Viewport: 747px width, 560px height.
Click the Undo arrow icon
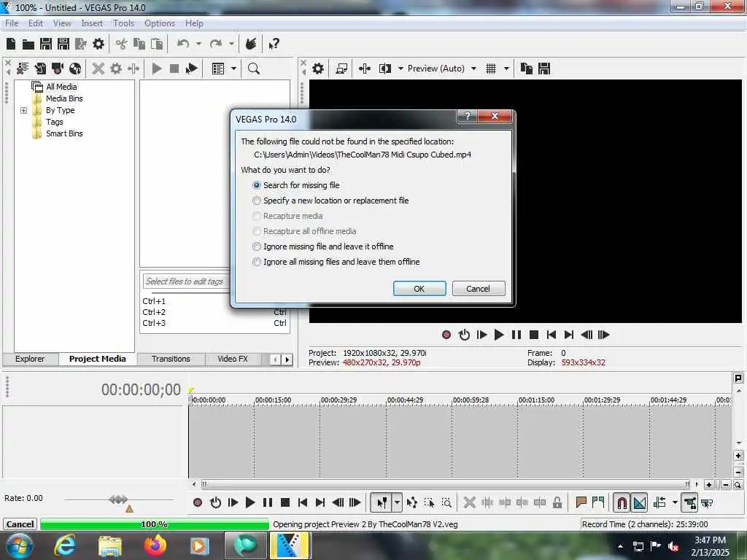[x=183, y=44]
